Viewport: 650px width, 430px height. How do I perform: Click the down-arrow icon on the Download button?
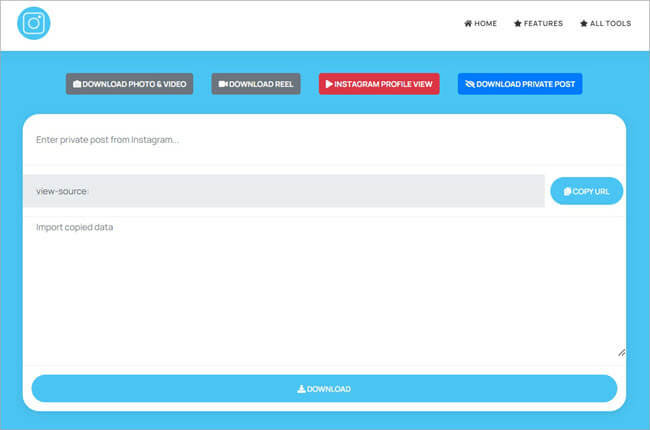301,389
